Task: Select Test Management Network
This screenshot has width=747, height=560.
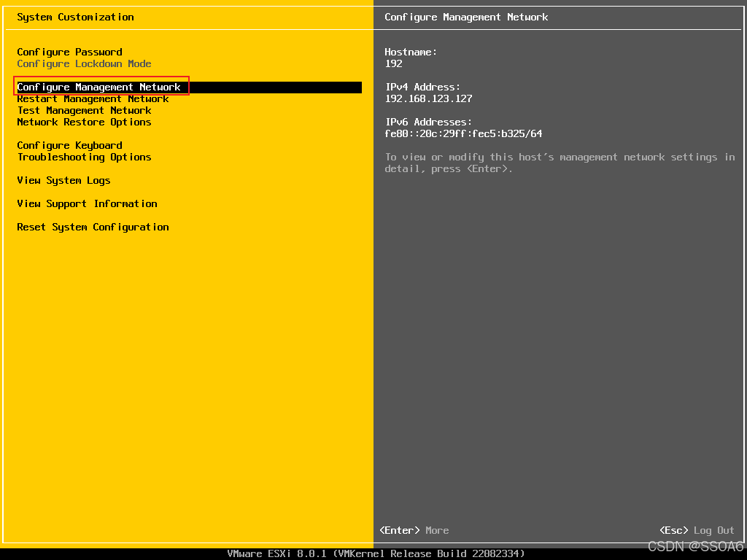Action: coord(85,111)
